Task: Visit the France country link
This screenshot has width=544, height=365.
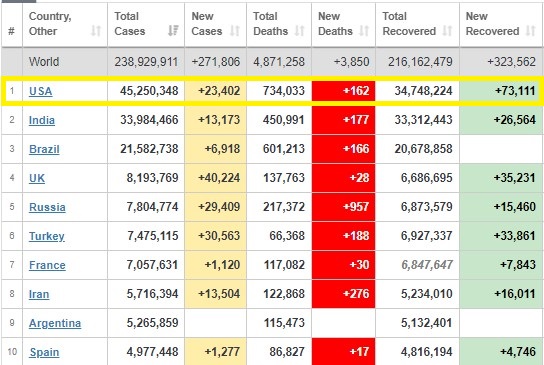Action: pos(47,265)
